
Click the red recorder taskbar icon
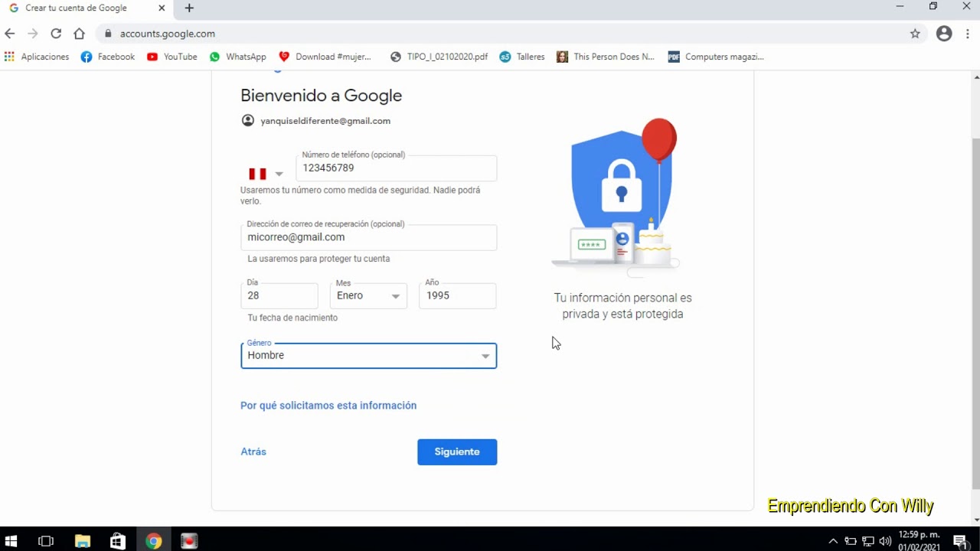pyautogui.click(x=189, y=541)
